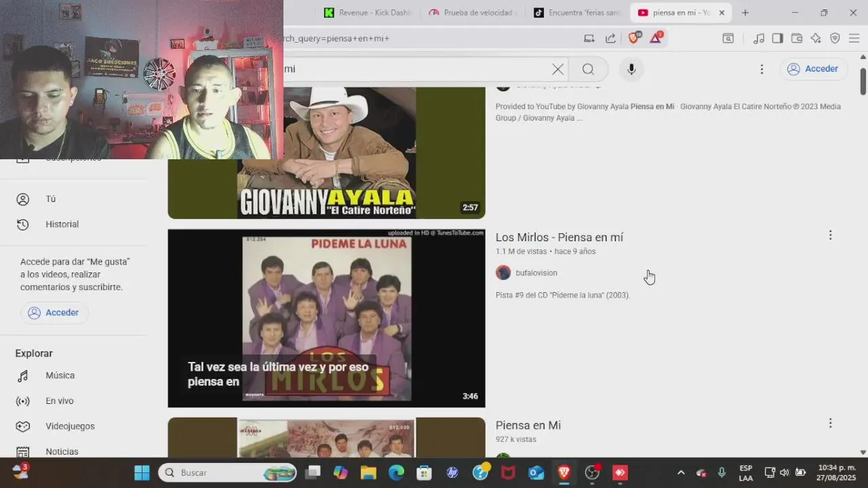
Task: Open YouTube settings three-dot menu beside Acceder
Action: click(762, 69)
